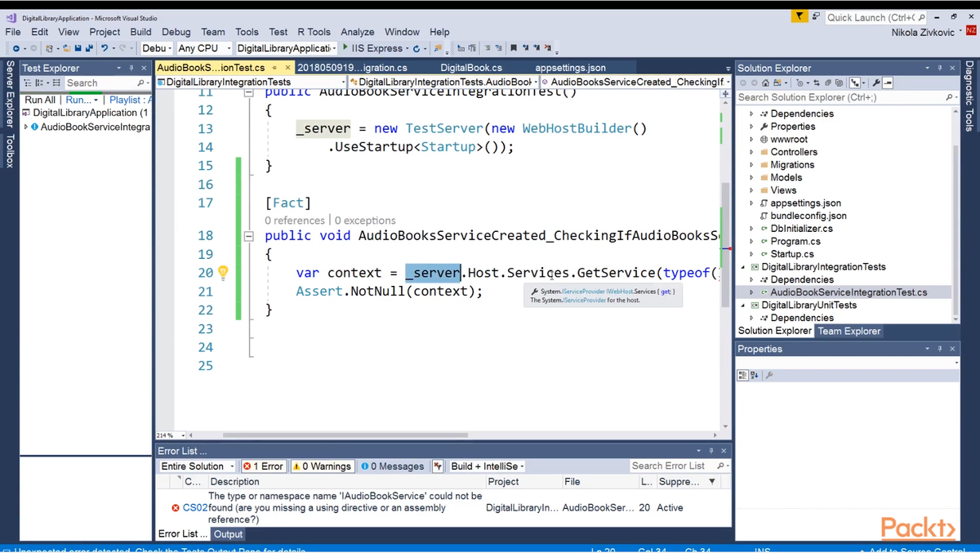Click the browser refresh icon next to IIS Express
Screen dimensions: 980x553
(416, 49)
